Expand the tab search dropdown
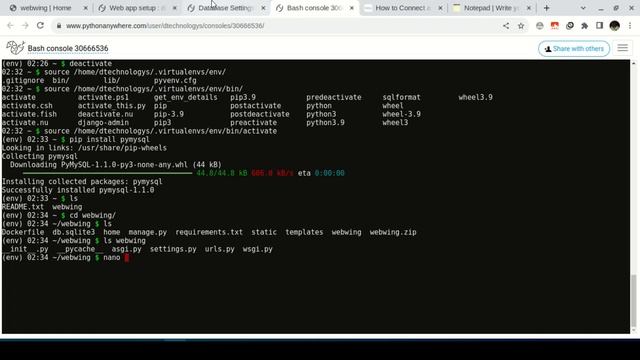This screenshot has height=360, width=640. click(583, 8)
